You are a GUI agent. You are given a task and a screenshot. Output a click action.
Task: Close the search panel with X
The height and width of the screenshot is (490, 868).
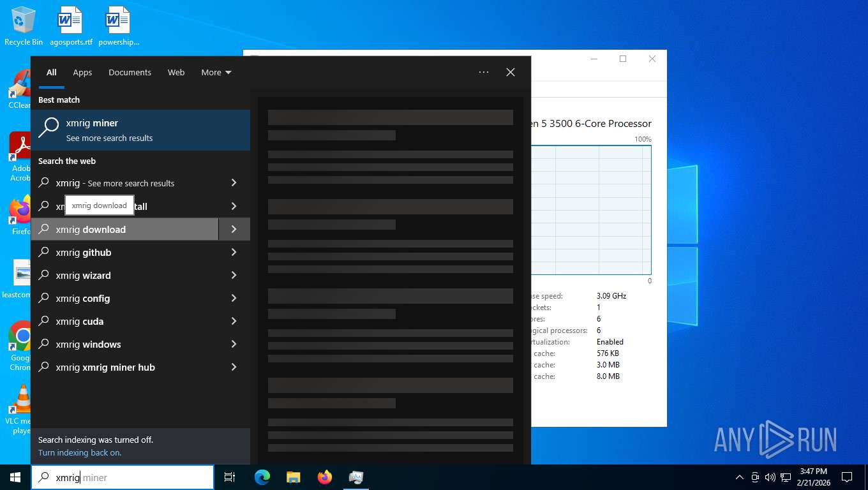click(511, 72)
